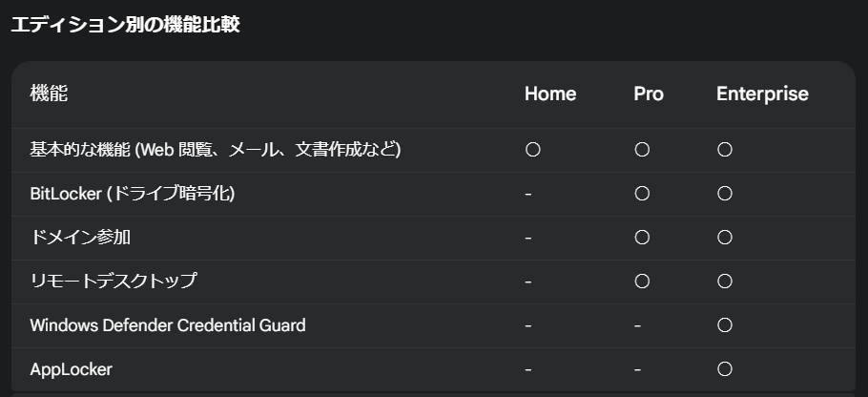
Task: Click the Home column header
Action: point(550,94)
